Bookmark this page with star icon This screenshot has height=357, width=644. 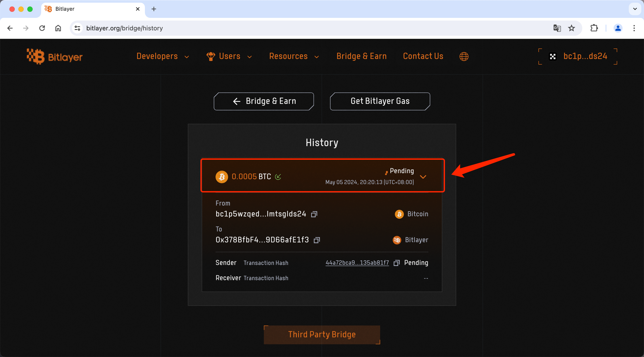(x=571, y=28)
